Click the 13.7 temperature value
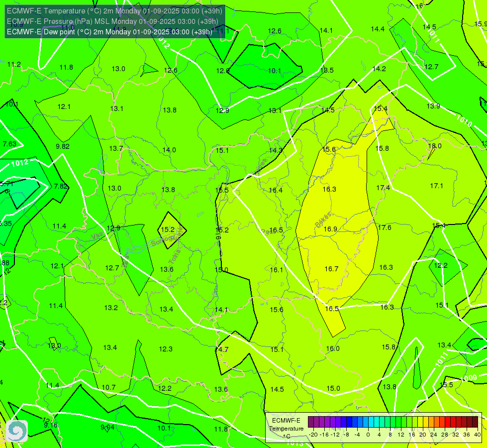 116,148
